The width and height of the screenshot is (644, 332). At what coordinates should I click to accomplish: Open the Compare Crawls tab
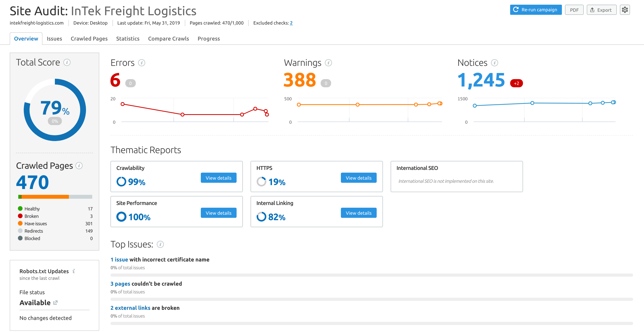168,39
